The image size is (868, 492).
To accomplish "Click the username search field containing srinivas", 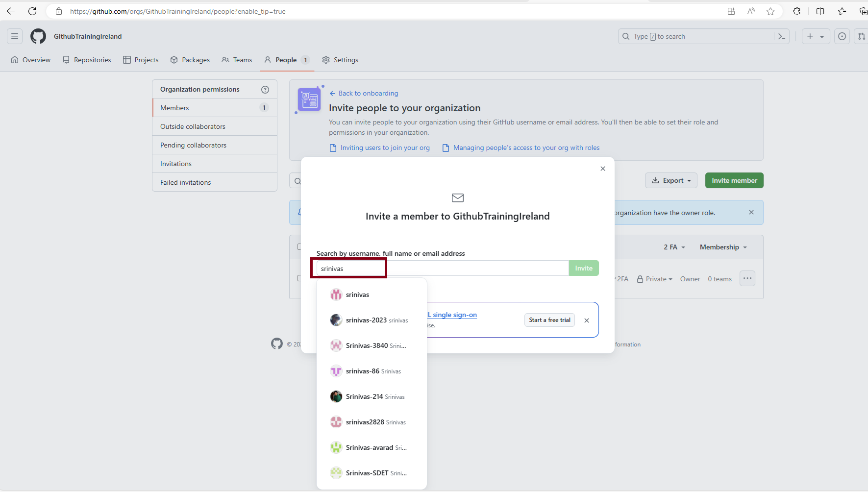I will pyautogui.click(x=443, y=269).
